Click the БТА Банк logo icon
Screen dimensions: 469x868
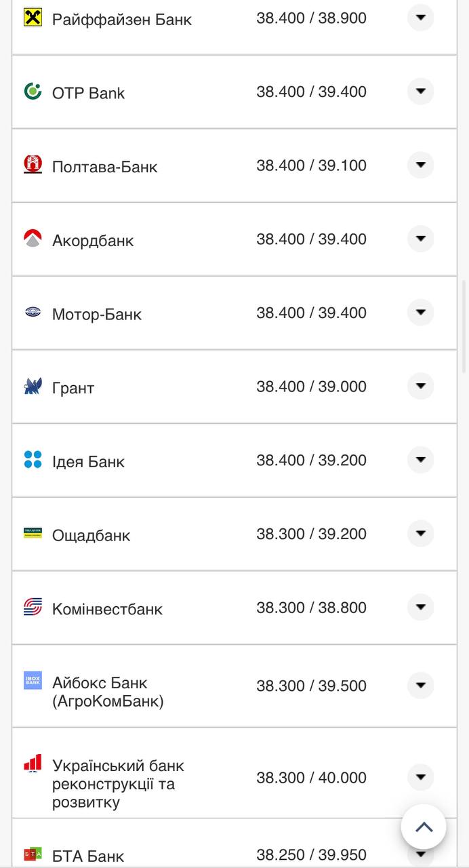33,854
